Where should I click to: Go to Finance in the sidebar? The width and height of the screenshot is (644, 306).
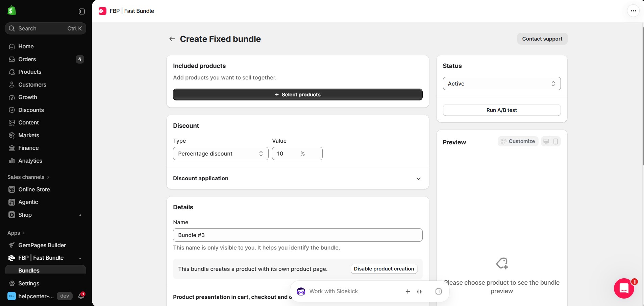[x=46, y=148]
